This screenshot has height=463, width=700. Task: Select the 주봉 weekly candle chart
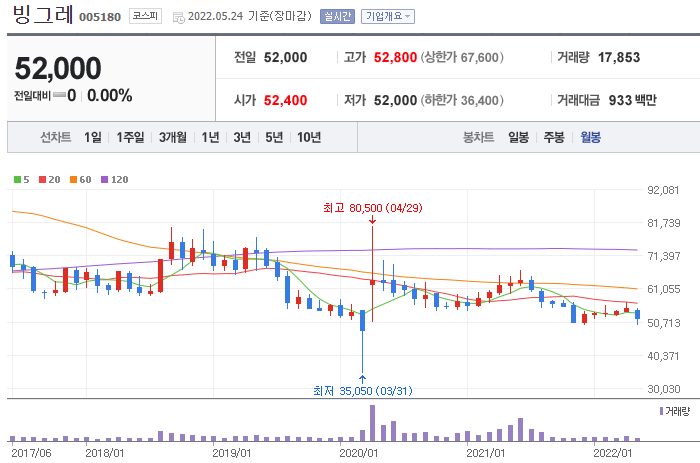(x=554, y=137)
